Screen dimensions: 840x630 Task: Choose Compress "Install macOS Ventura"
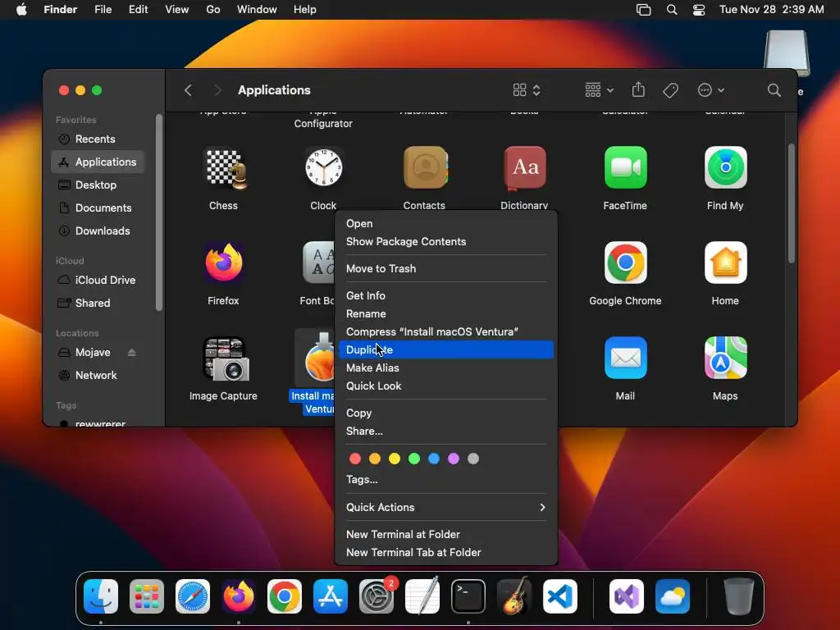[445, 331]
